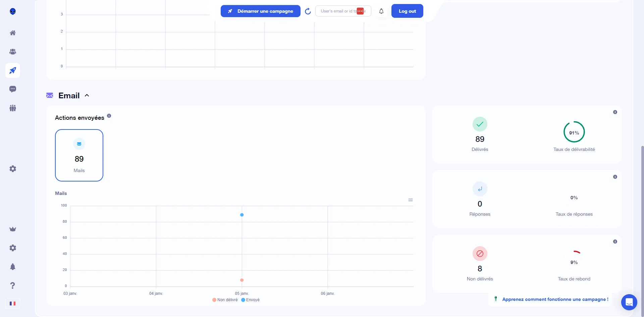The image size is (644, 317).
Task: Click the Mails chart title
Action: (x=61, y=193)
